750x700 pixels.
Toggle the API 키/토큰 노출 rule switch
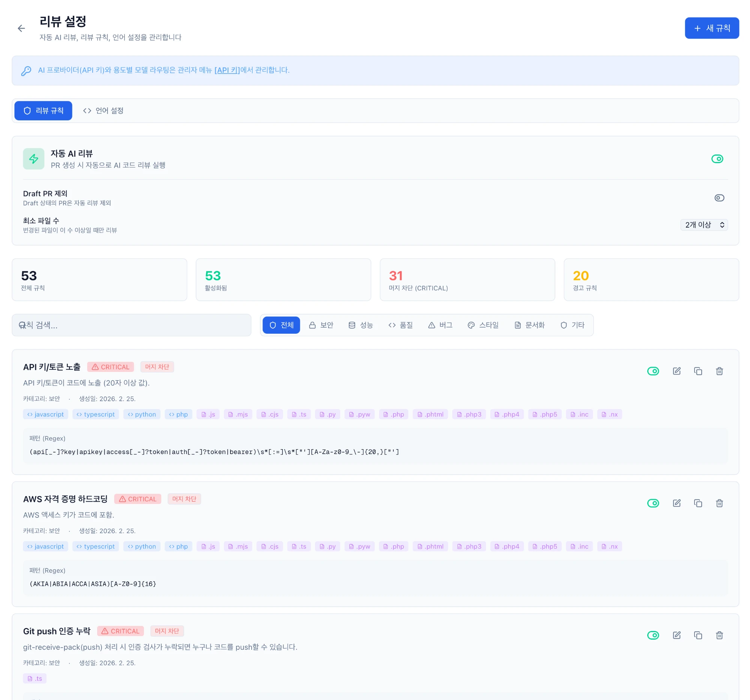click(x=653, y=371)
